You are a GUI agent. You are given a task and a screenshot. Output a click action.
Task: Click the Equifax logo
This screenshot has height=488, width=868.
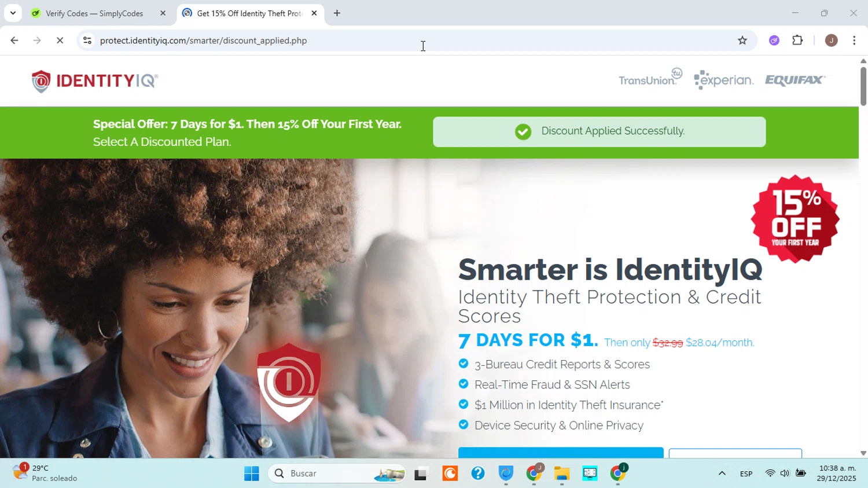(795, 80)
